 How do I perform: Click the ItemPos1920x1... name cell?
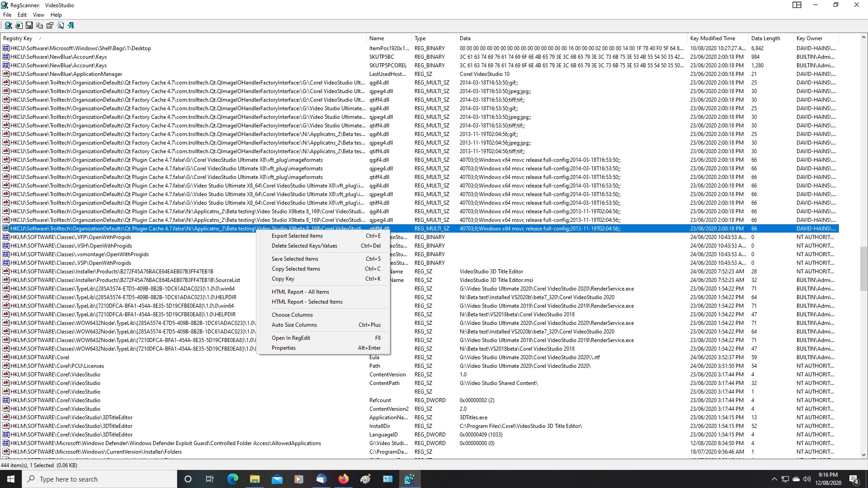click(x=389, y=48)
